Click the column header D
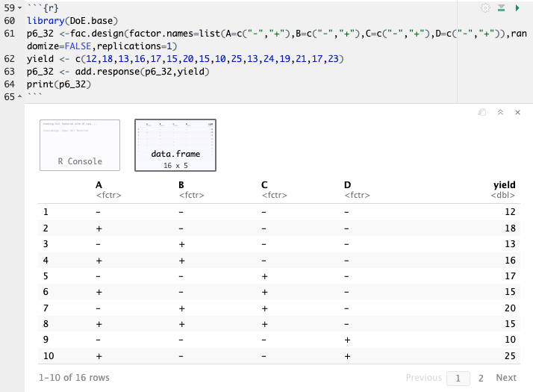This screenshot has height=392, width=533. pyautogui.click(x=347, y=185)
